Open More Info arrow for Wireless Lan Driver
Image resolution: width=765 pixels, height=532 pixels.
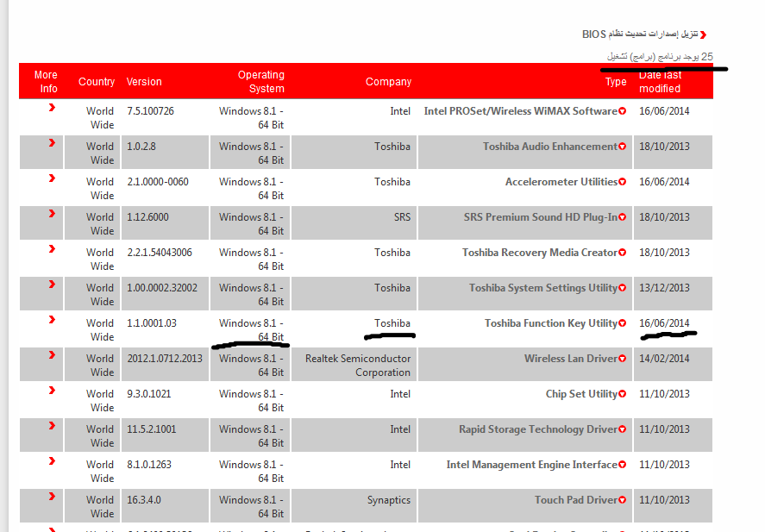point(52,355)
